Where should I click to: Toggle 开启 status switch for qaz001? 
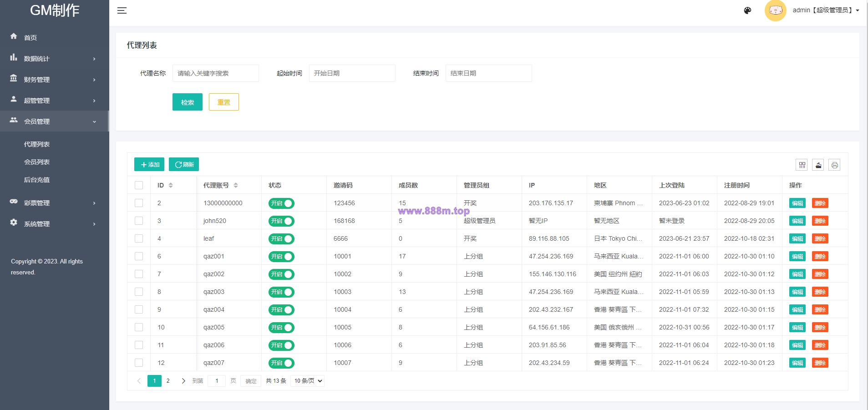[x=281, y=257]
